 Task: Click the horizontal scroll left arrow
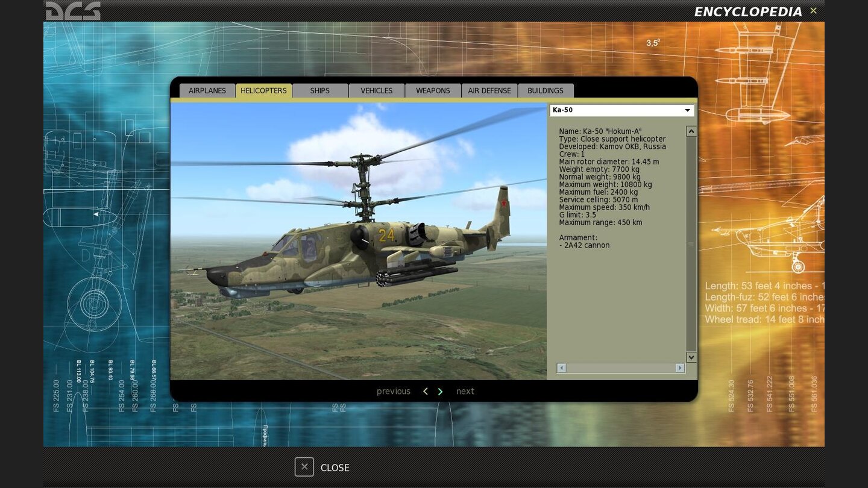561,368
